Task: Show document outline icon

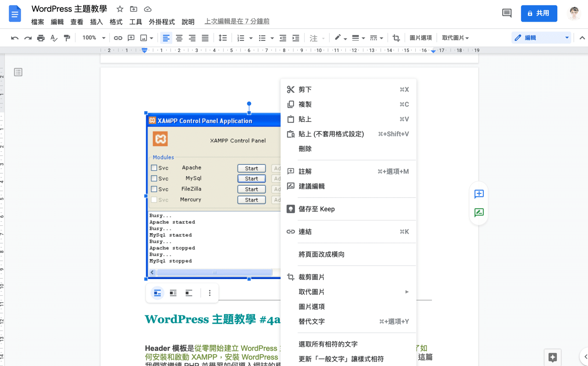Action: click(18, 72)
